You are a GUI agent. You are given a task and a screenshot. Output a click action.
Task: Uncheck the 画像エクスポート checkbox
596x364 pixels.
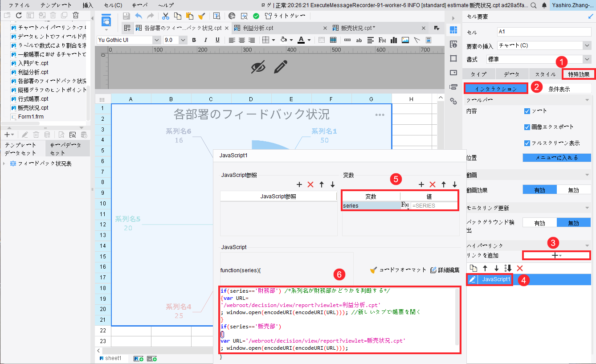coord(527,127)
